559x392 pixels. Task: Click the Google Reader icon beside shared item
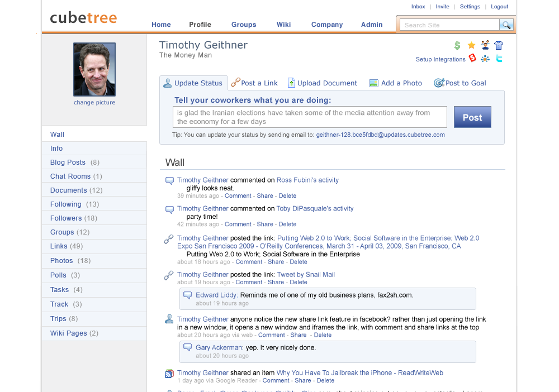pos(169,374)
